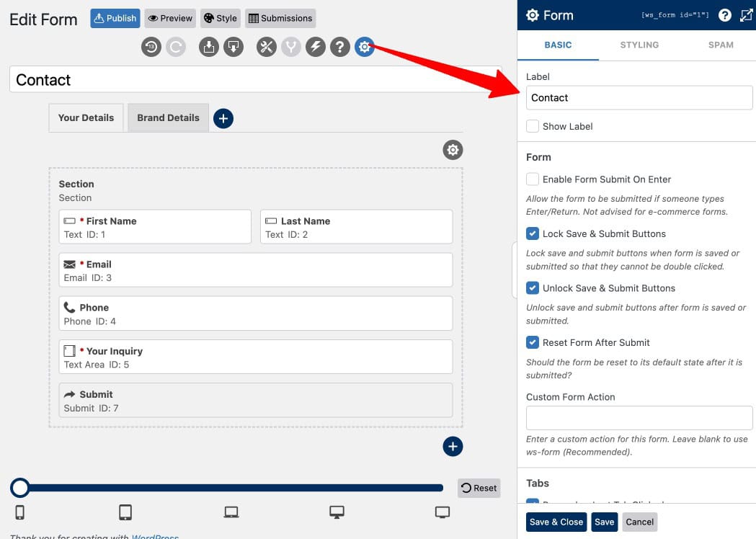This screenshot has height=539, width=756.
Task: Open the Style button
Action: pos(221,18)
